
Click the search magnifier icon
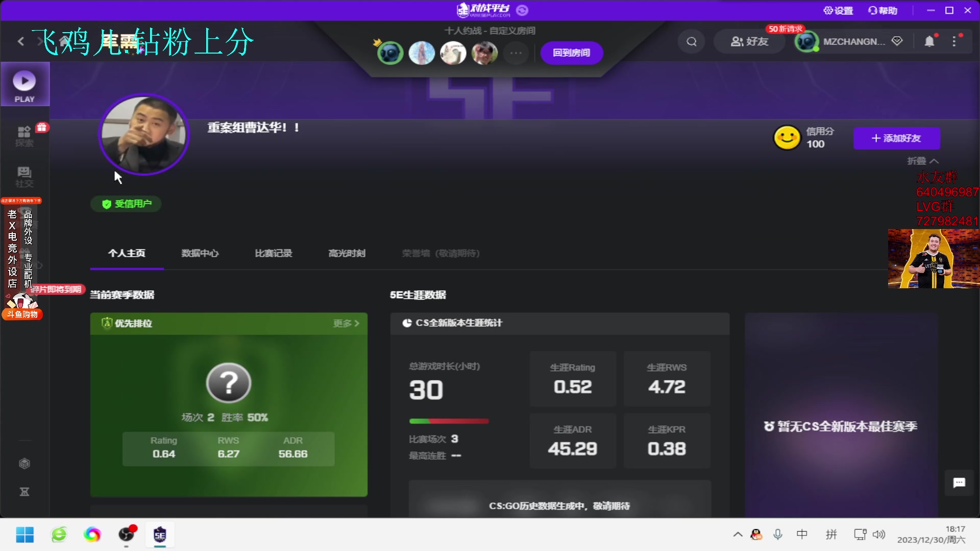[x=691, y=41]
